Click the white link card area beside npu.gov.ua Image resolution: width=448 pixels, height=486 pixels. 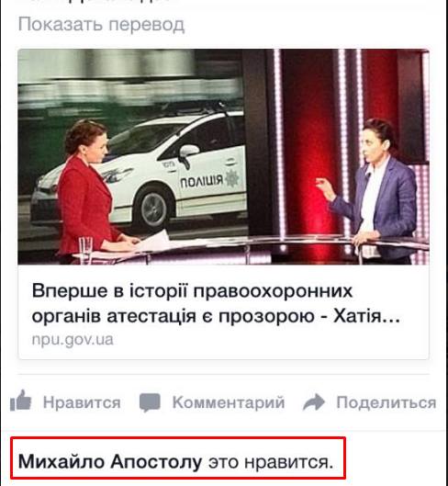(x=270, y=341)
